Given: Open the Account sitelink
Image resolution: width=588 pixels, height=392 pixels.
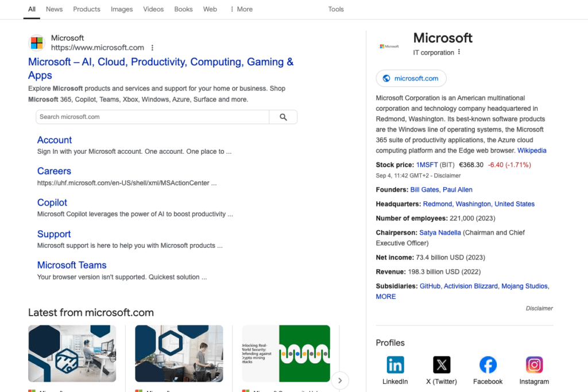Looking at the screenshot, I should point(55,140).
